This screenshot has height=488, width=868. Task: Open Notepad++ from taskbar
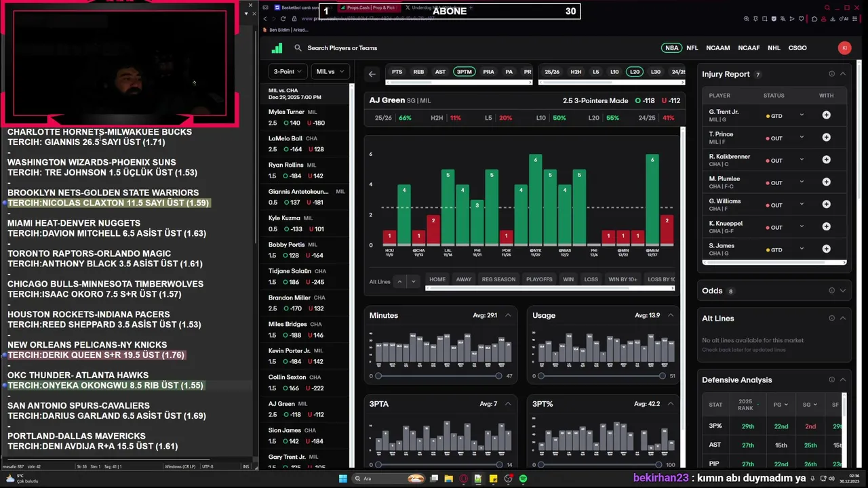(x=479, y=479)
